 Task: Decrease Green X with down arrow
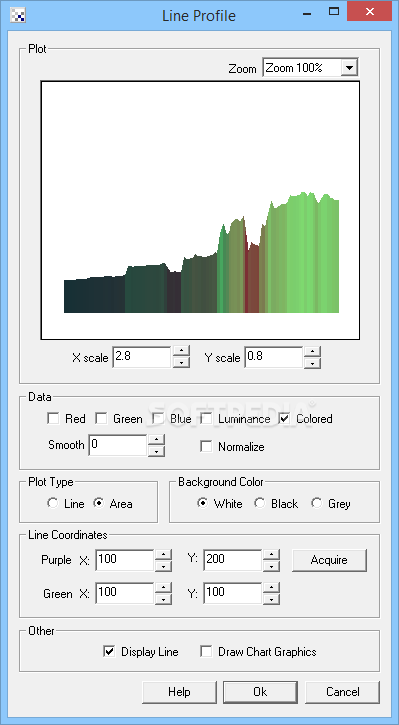click(163, 599)
